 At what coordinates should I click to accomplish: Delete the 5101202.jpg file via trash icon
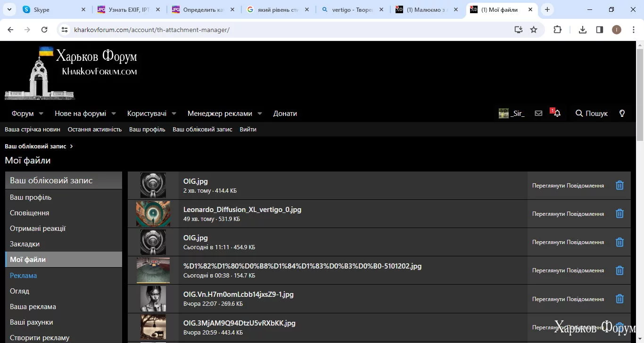pyautogui.click(x=619, y=270)
